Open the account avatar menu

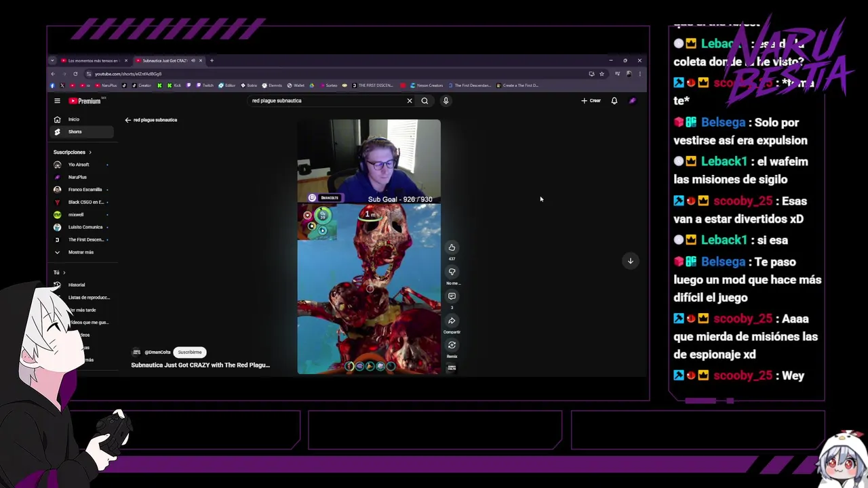point(632,101)
